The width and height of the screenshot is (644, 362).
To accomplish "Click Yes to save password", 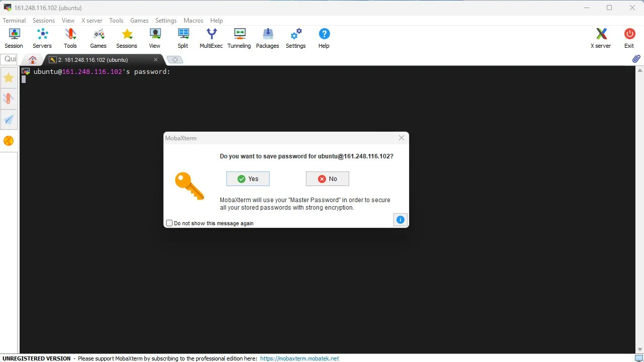I will (x=248, y=179).
